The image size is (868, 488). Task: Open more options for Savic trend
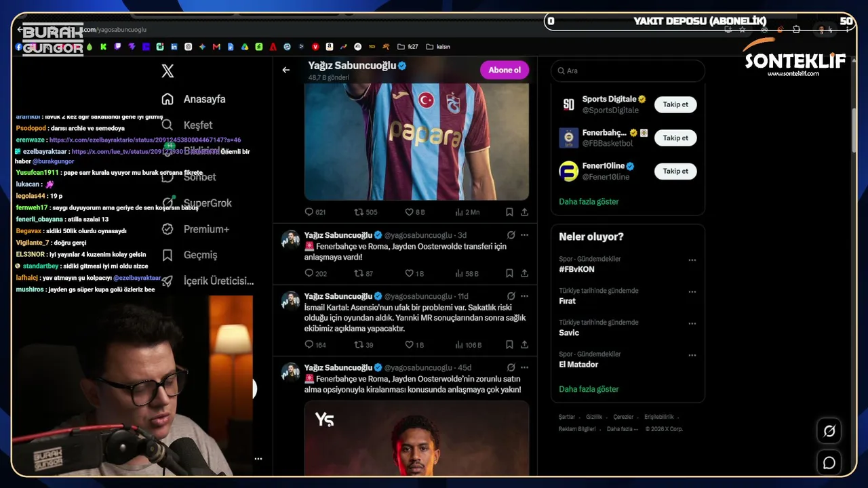pyautogui.click(x=692, y=323)
